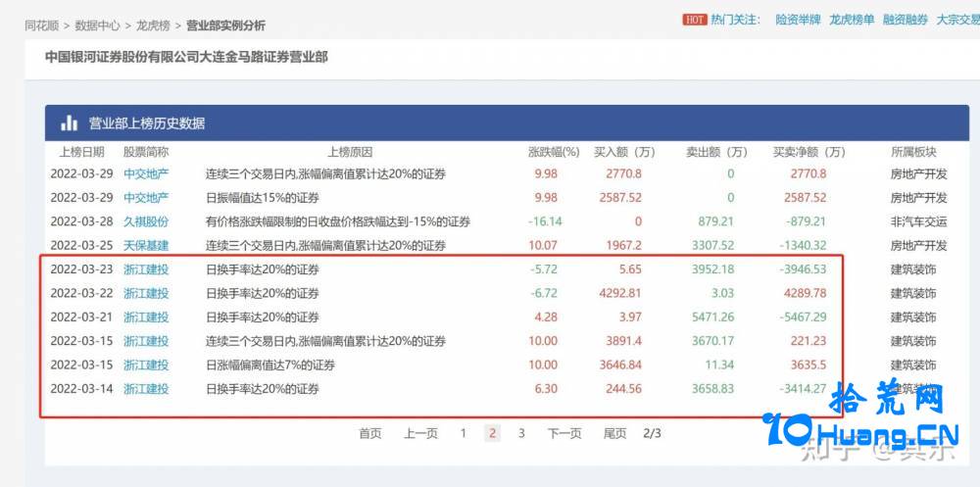Image resolution: width=980 pixels, height=487 pixels.
Task: Click the 3635.5 net amount cell
Action: coord(808,365)
